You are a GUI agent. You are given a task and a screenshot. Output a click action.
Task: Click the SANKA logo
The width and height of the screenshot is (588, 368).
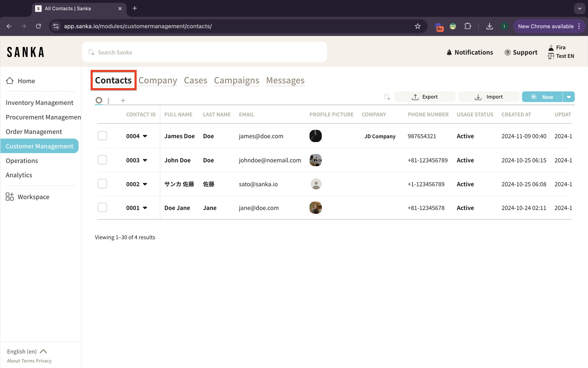coord(26,52)
